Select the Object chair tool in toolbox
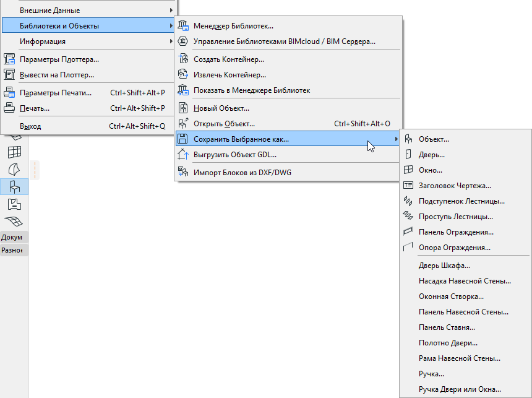 (14, 187)
